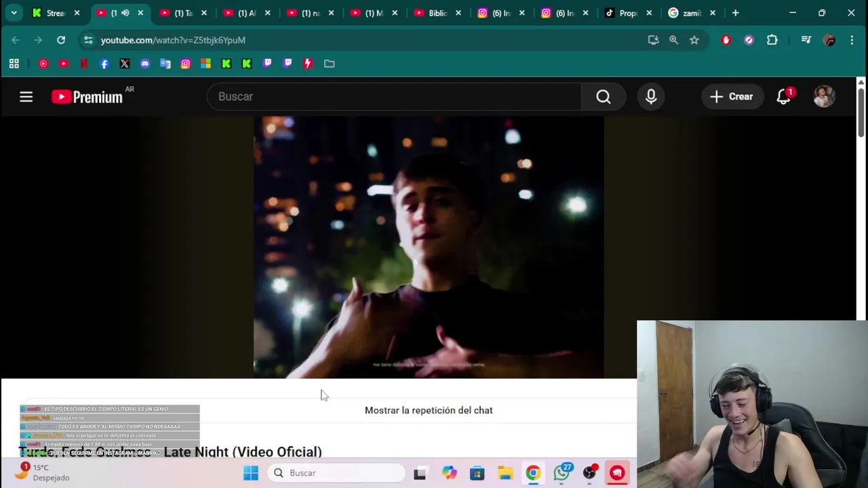Open OBS Studio from taskbar
This screenshot has width=868, height=488.
[590, 473]
